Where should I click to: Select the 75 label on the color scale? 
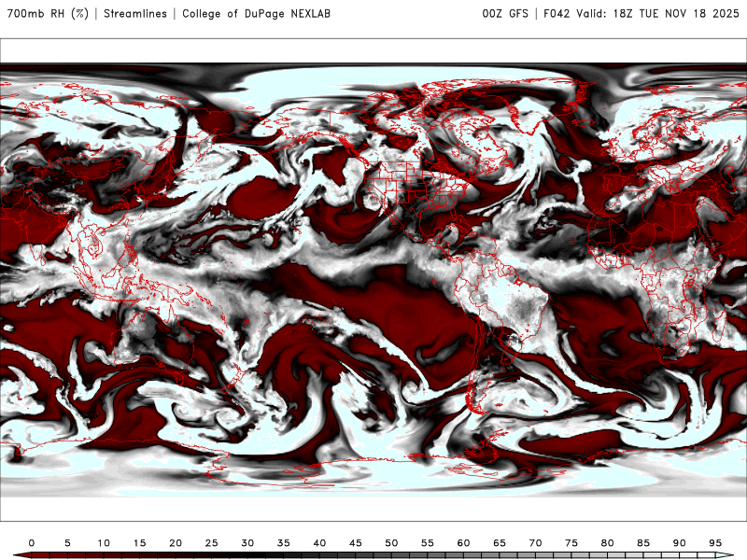pyautogui.click(x=571, y=543)
